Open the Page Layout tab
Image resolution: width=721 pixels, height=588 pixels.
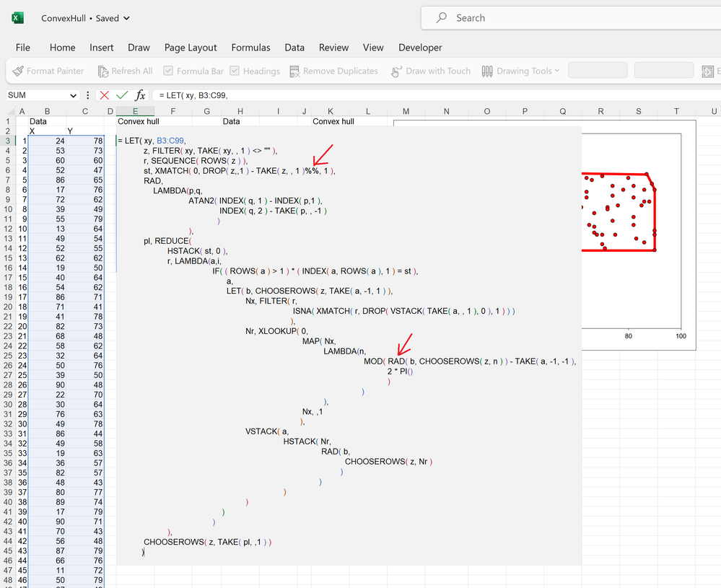pyautogui.click(x=191, y=48)
